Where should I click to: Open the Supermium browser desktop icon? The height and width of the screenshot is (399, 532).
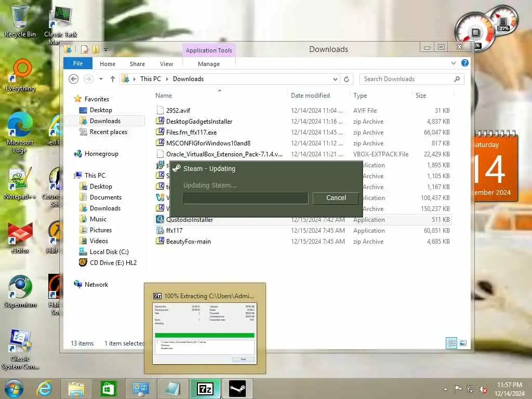click(x=20, y=292)
